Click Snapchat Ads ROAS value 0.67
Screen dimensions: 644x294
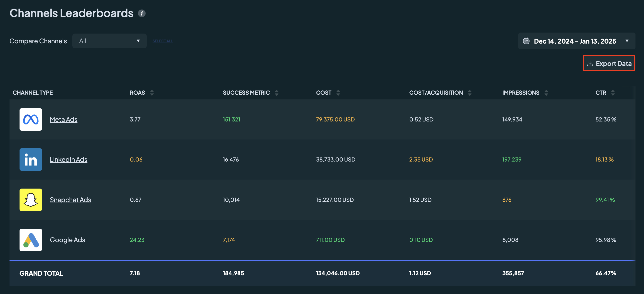[135, 200]
